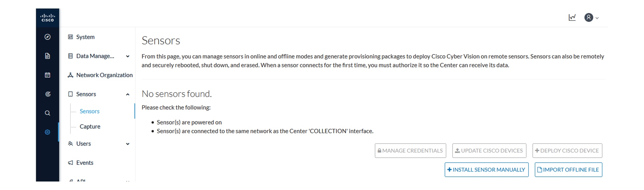Click Manage Credentials button
Image resolution: width=644 pixels, height=190 pixels.
410,151
